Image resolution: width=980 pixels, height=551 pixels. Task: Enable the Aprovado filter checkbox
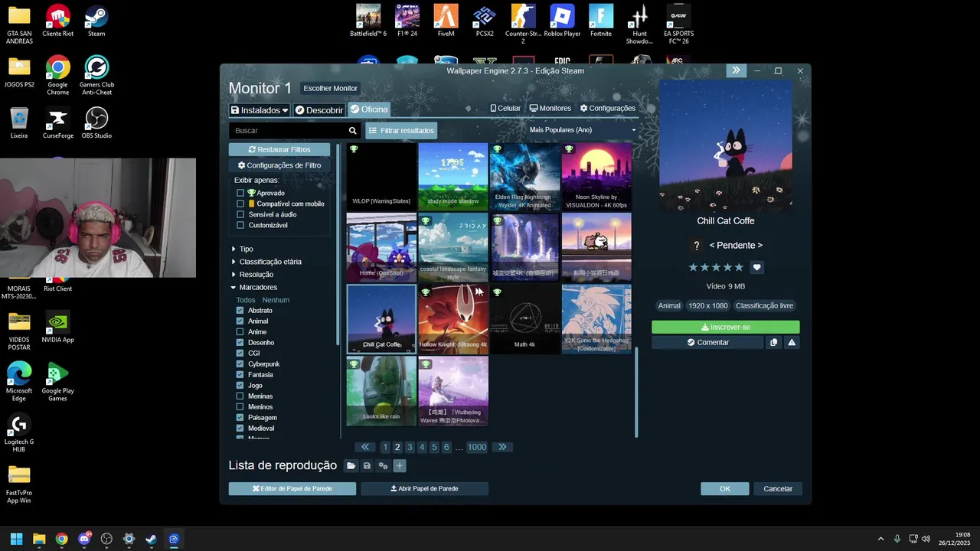(240, 193)
